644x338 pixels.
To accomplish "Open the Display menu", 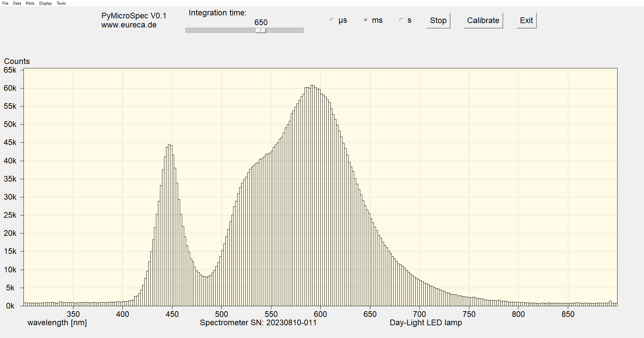I will point(46,3).
